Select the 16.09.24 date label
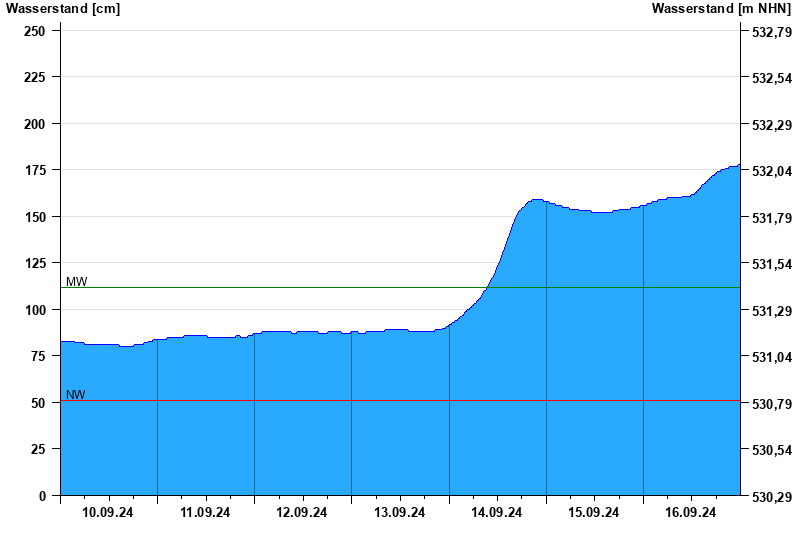 (691, 512)
